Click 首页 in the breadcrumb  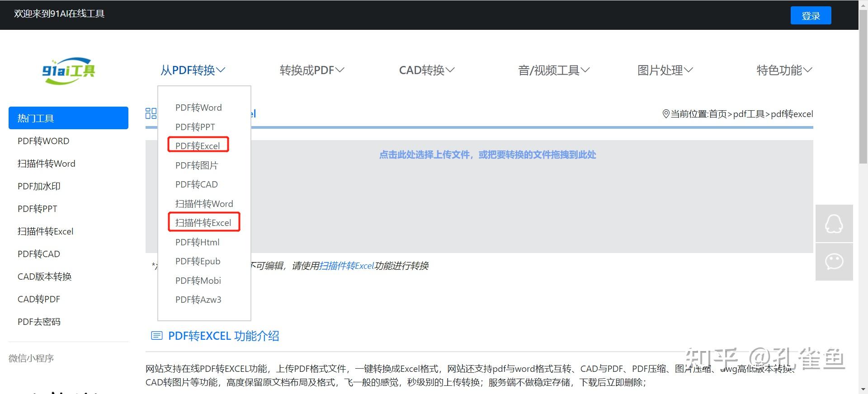pos(718,114)
